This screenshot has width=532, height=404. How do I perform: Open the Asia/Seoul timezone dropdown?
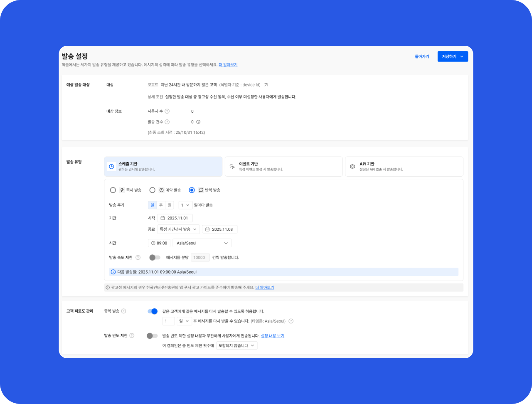202,243
